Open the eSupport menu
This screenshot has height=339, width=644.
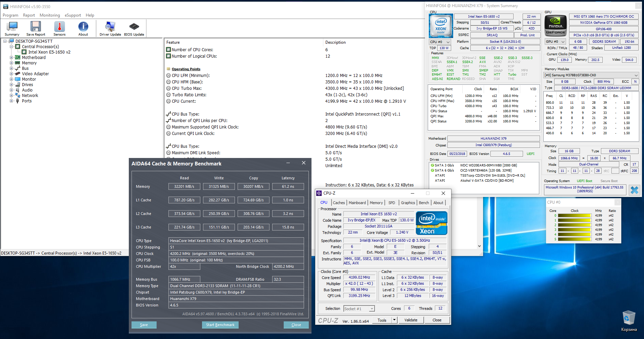point(73,15)
